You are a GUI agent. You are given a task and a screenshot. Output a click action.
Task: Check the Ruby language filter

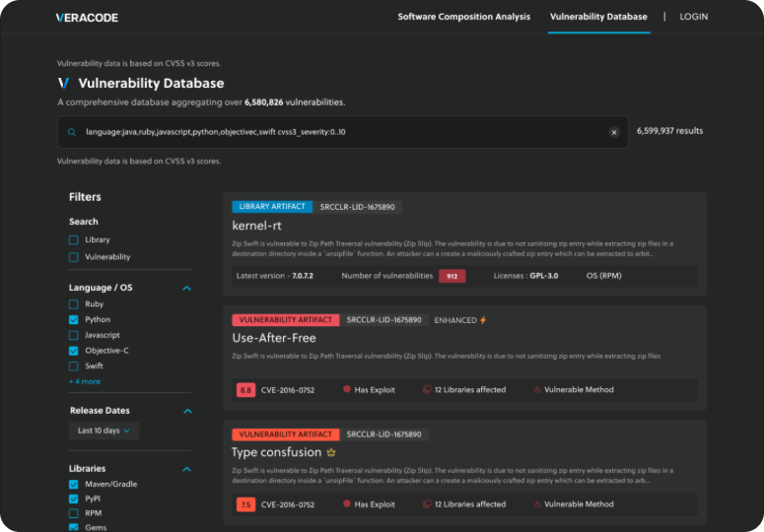[x=74, y=304]
